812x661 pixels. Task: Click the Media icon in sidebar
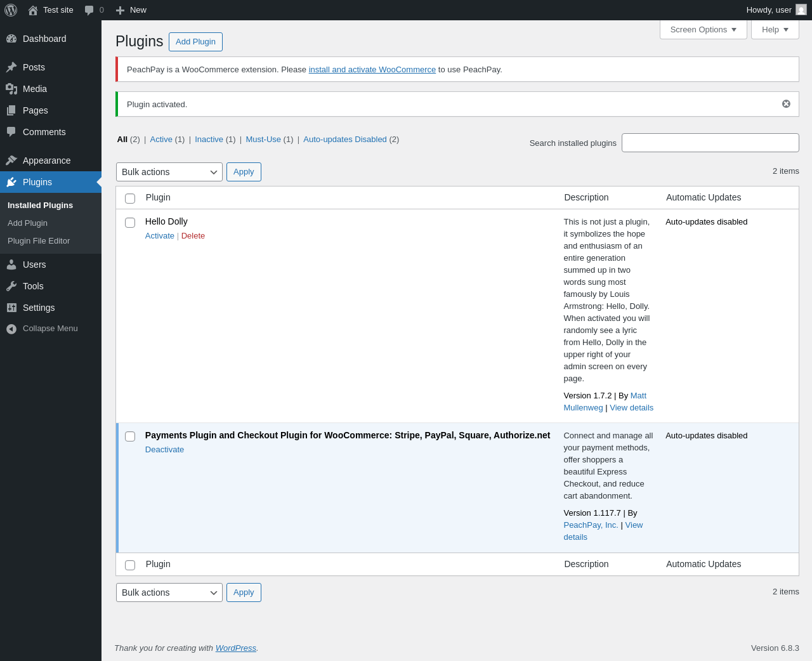(x=11, y=89)
